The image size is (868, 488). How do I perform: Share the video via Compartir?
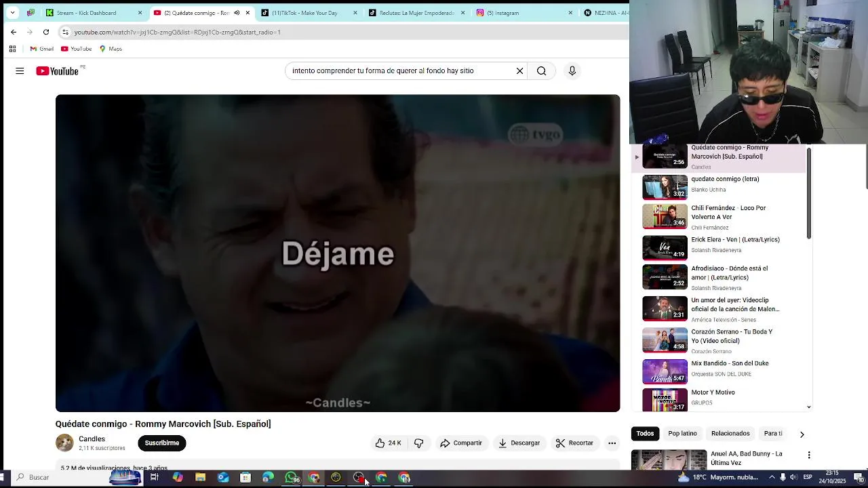461,443
